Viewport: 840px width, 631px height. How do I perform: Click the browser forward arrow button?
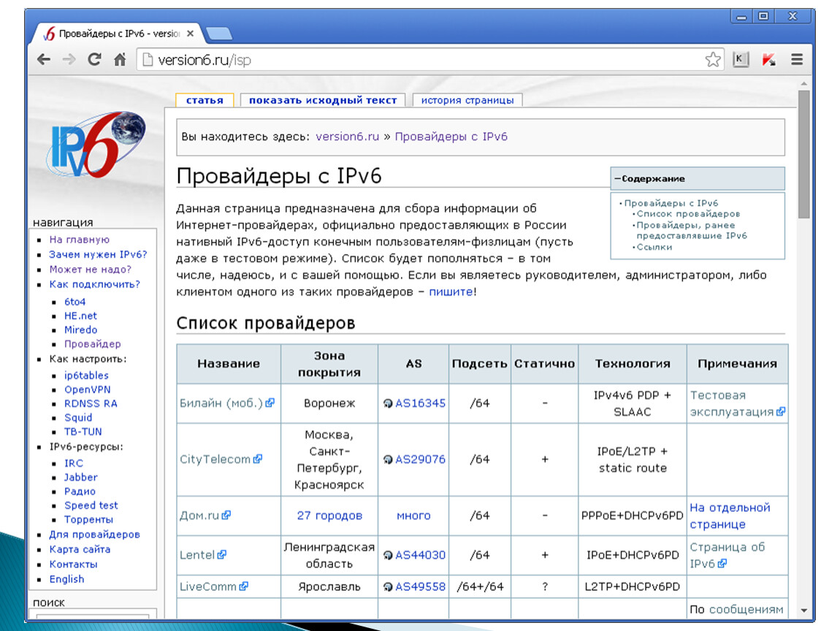[x=69, y=60]
